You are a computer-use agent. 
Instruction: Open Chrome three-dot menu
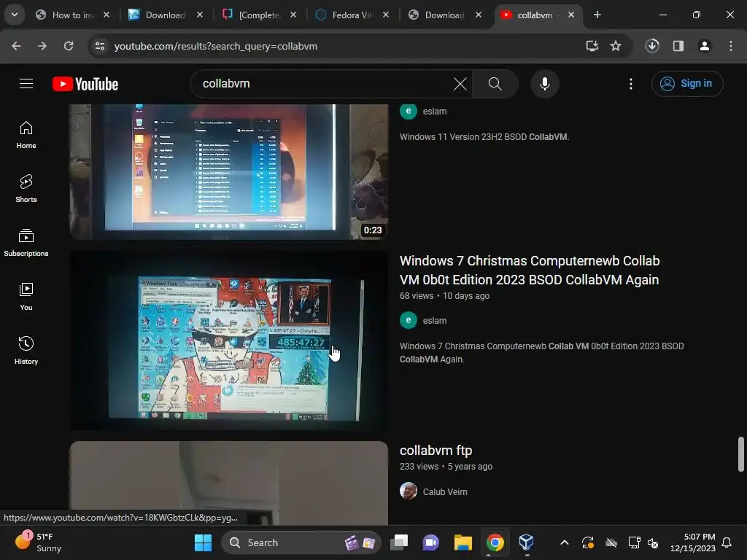tap(731, 46)
